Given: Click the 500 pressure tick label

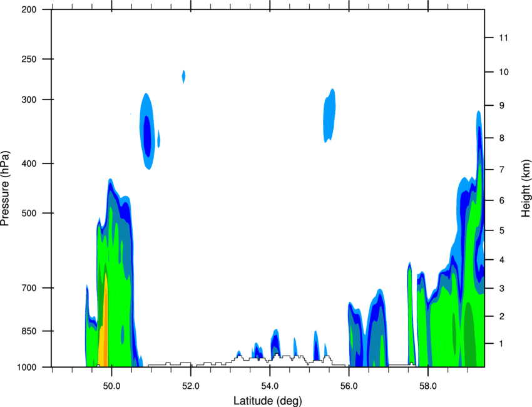Looking at the screenshot, I should [x=29, y=214].
